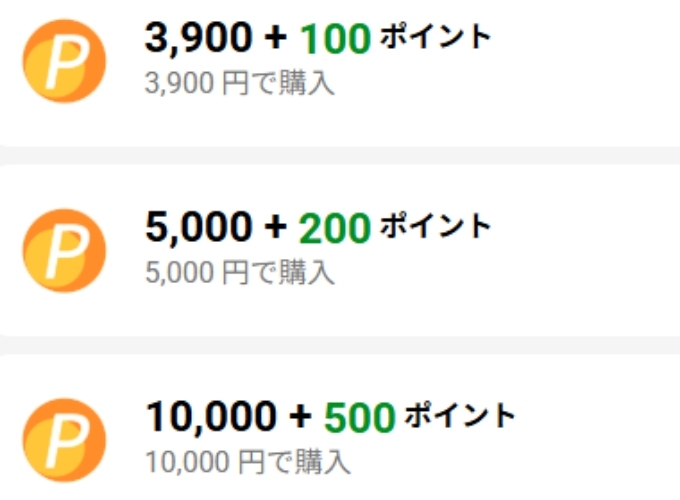Click the green 500 bonus points number
680x500 pixels.
pos(360,416)
